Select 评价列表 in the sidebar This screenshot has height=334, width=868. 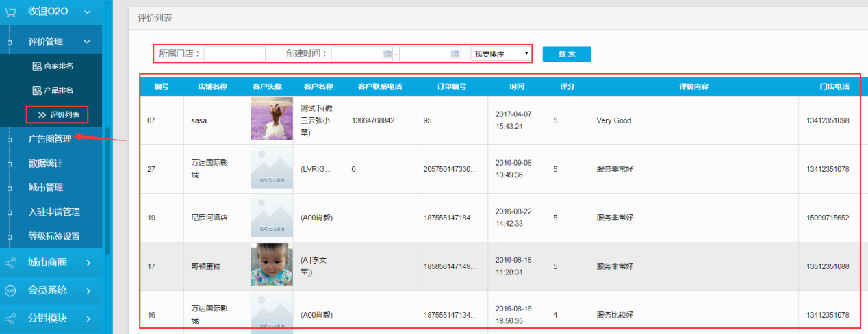coord(65,114)
